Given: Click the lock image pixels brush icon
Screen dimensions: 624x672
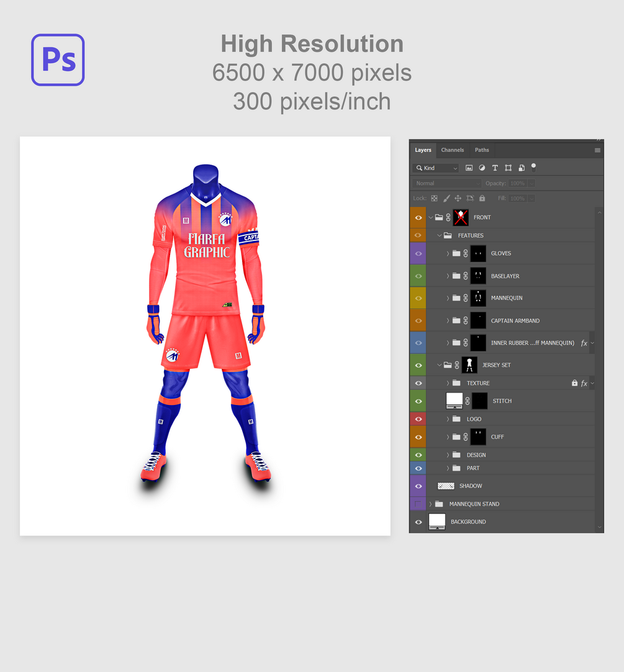Looking at the screenshot, I should point(446,198).
